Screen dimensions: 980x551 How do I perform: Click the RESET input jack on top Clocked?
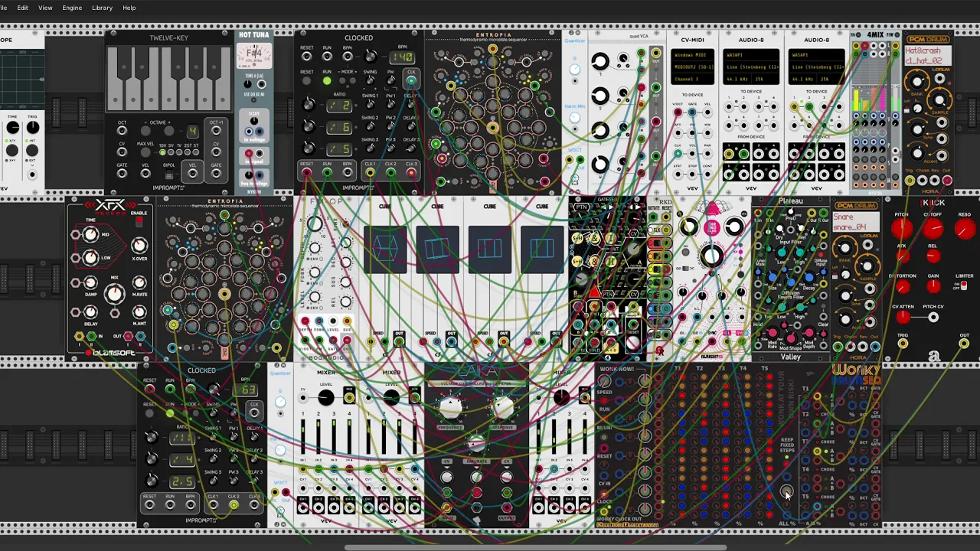click(306, 57)
